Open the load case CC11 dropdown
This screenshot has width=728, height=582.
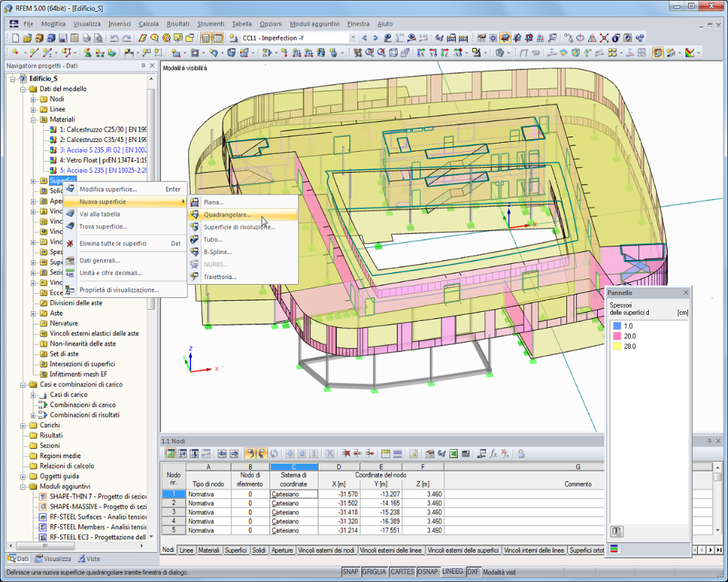(353, 38)
